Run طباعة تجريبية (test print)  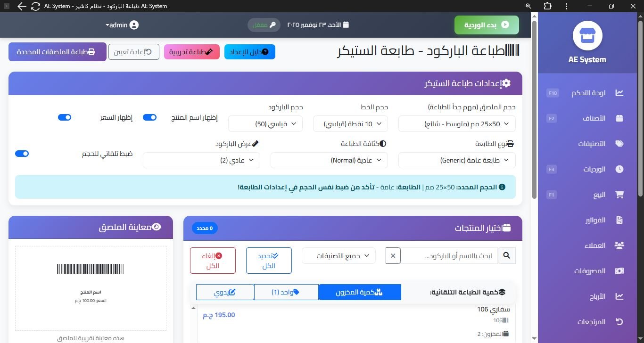[191, 52]
